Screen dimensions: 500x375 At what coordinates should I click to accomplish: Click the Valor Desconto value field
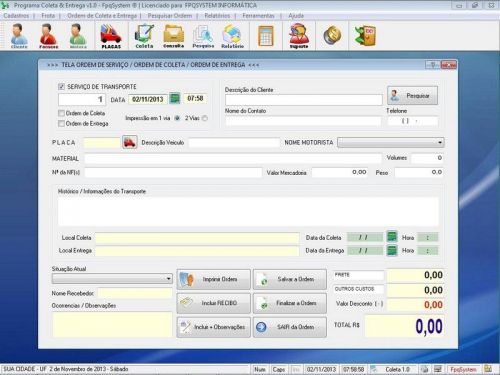click(x=415, y=305)
